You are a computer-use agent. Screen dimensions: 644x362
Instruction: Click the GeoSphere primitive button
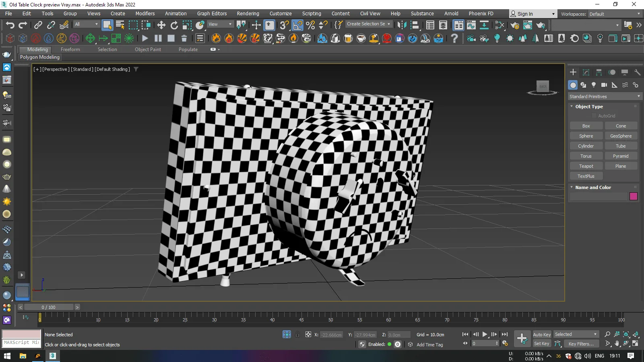coord(621,136)
